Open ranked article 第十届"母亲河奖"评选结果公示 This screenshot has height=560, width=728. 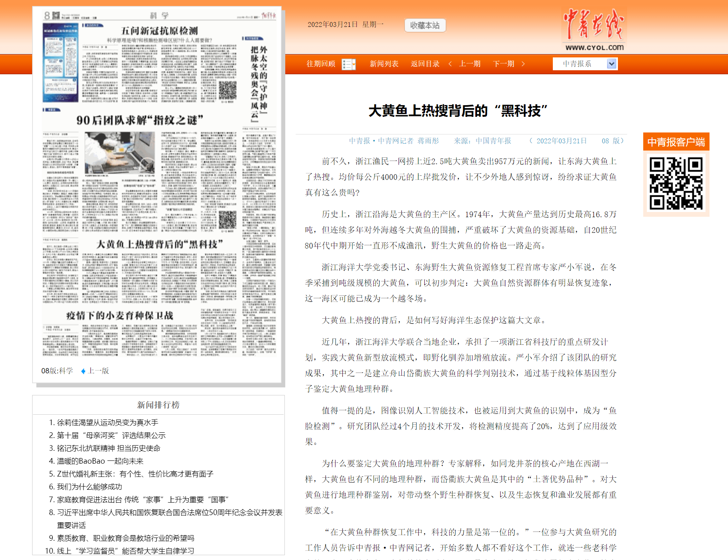pyautogui.click(x=111, y=435)
